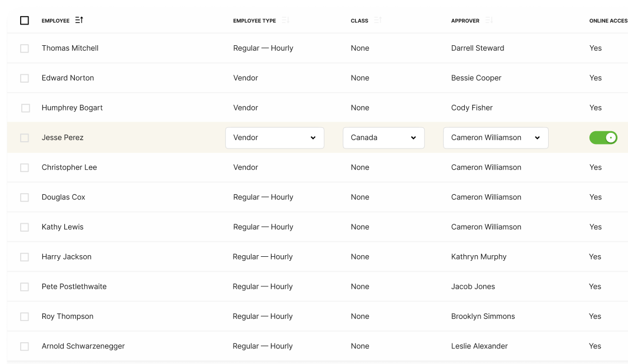Viewport: 628px width, 364px height.
Task: Sort by Employee column icon
Action: tap(79, 20)
